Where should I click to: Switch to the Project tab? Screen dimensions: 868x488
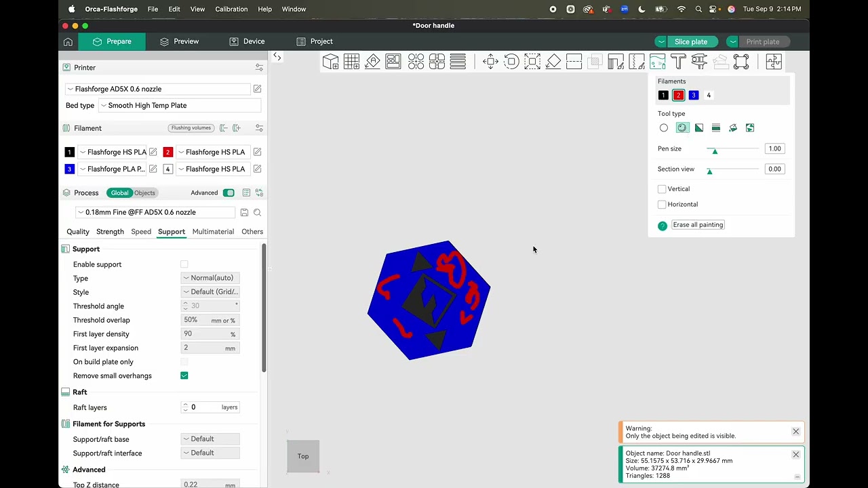pos(315,41)
